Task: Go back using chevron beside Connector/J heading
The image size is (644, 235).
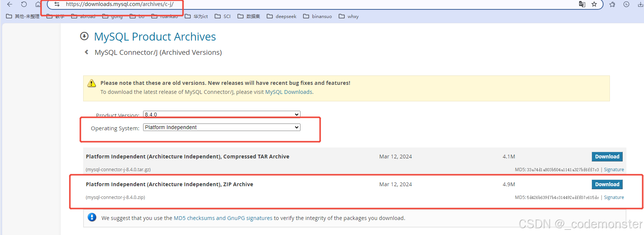Action: tap(87, 52)
